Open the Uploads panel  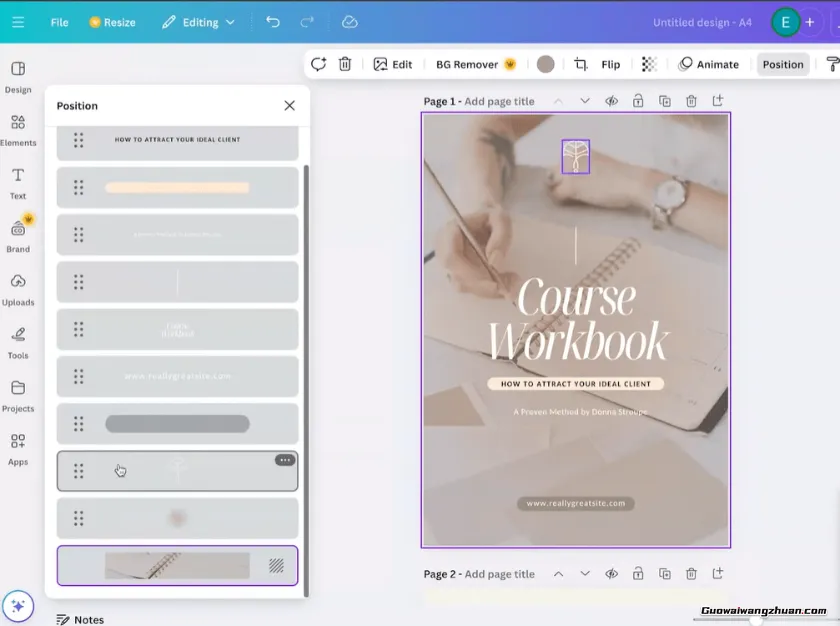18,288
